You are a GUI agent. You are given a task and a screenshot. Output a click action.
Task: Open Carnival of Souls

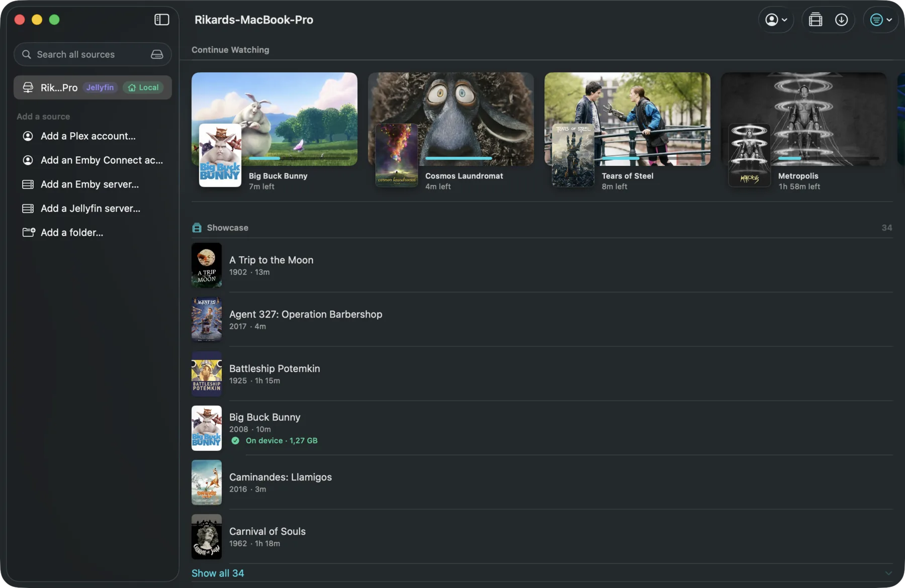[542, 537]
